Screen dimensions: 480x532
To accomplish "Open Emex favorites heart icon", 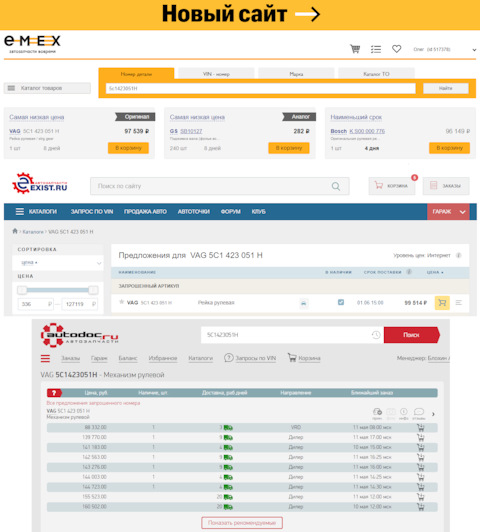I will click(x=397, y=49).
